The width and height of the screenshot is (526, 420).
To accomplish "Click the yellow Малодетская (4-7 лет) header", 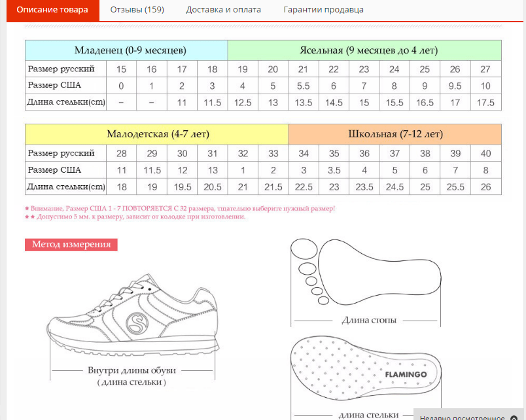I will (x=157, y=134).
